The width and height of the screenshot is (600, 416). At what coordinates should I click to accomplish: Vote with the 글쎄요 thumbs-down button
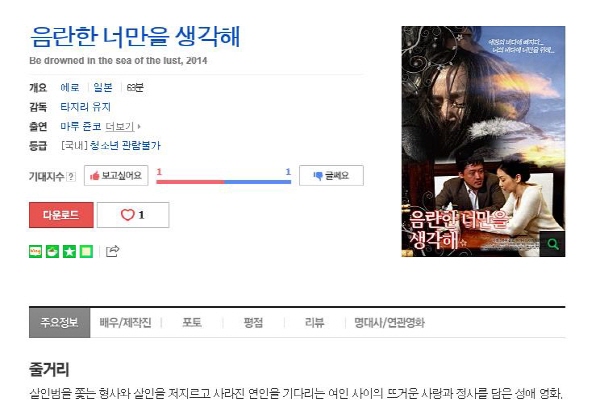coord(331,176)
